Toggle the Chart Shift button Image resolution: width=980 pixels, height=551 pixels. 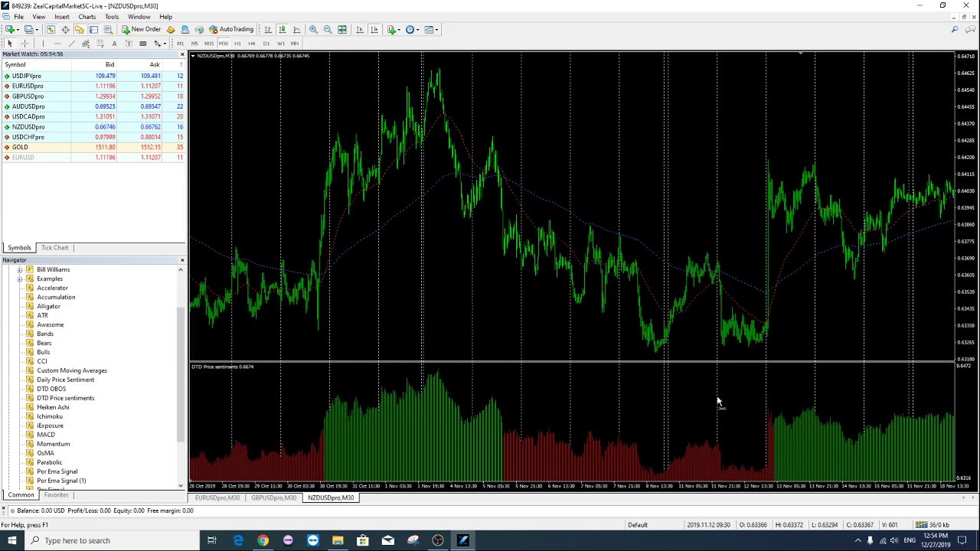point(374,29)
